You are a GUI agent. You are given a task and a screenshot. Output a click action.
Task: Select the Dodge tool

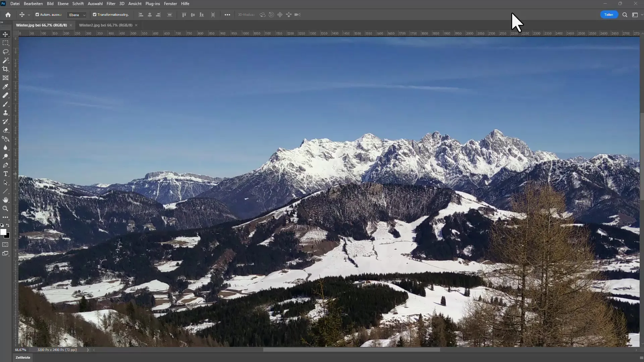pos(5,156)
